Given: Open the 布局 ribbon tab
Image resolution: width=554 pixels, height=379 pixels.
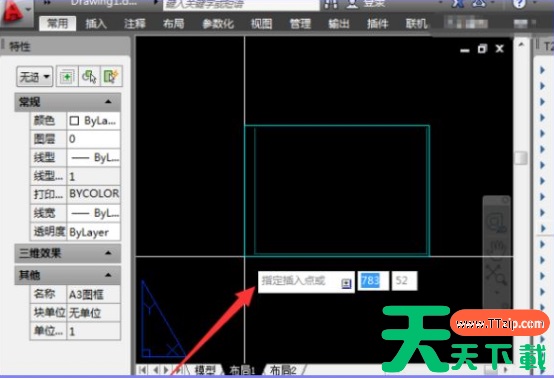Looking at the screenshot, I should [173, 24].
